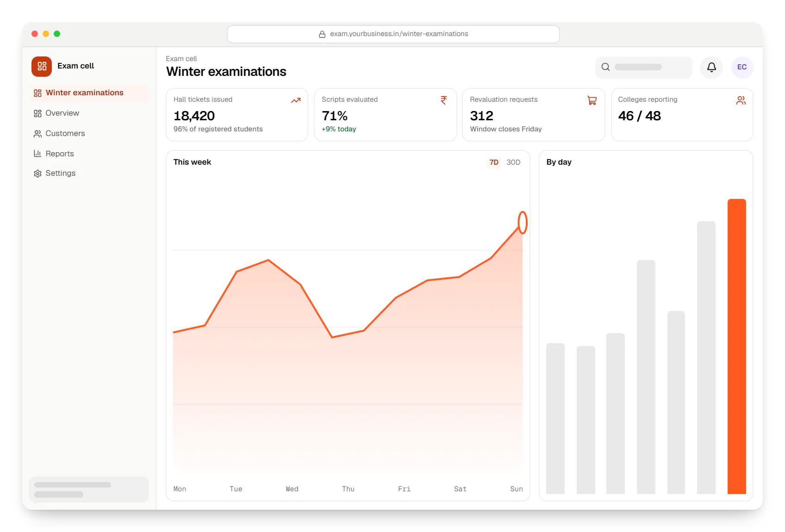Click the 312 revaluation requests value

click(481, 116)
